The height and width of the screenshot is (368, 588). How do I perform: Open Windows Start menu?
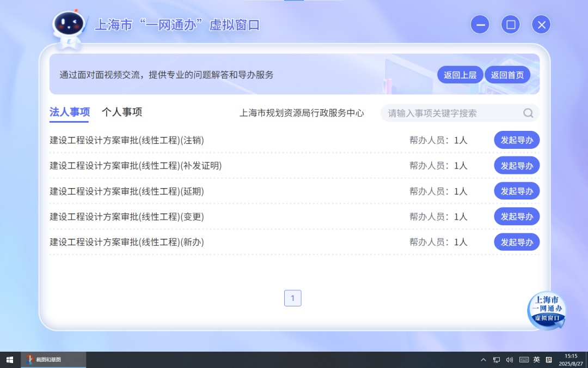tap(10, 360)
